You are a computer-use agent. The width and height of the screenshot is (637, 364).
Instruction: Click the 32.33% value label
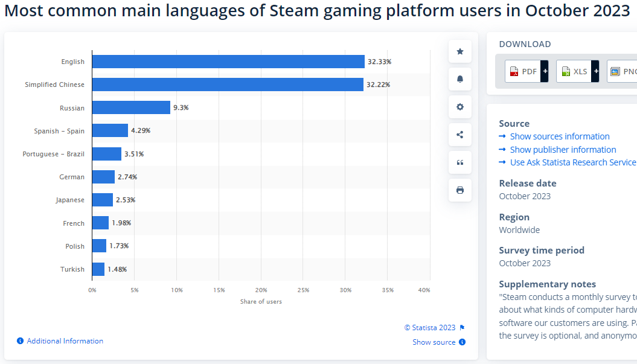click(x=379, y=62)
